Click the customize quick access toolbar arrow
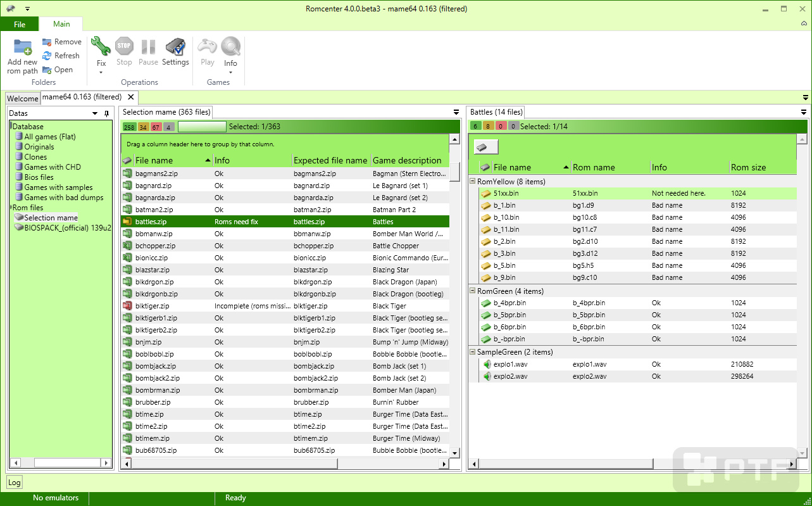 (28, 9)
